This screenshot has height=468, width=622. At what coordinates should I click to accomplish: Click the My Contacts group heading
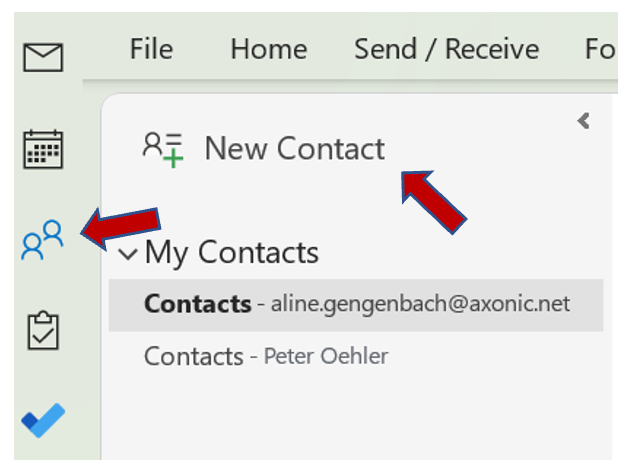231,253
